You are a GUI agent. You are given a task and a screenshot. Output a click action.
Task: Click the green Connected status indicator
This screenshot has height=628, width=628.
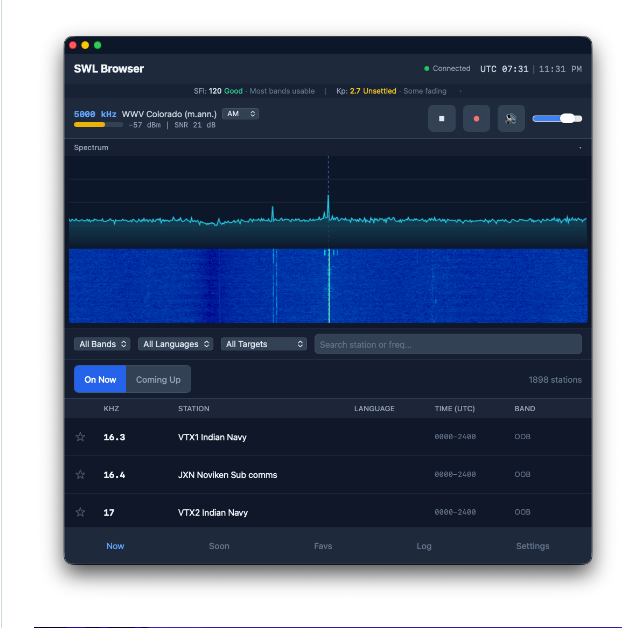click(447, 68)
